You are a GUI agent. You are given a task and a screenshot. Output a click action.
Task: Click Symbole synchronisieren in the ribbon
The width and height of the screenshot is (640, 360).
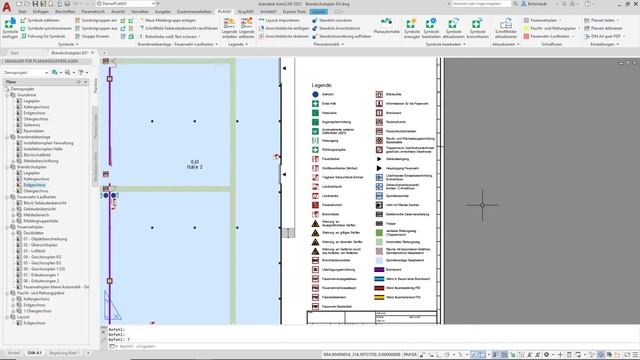pos(46,28)
